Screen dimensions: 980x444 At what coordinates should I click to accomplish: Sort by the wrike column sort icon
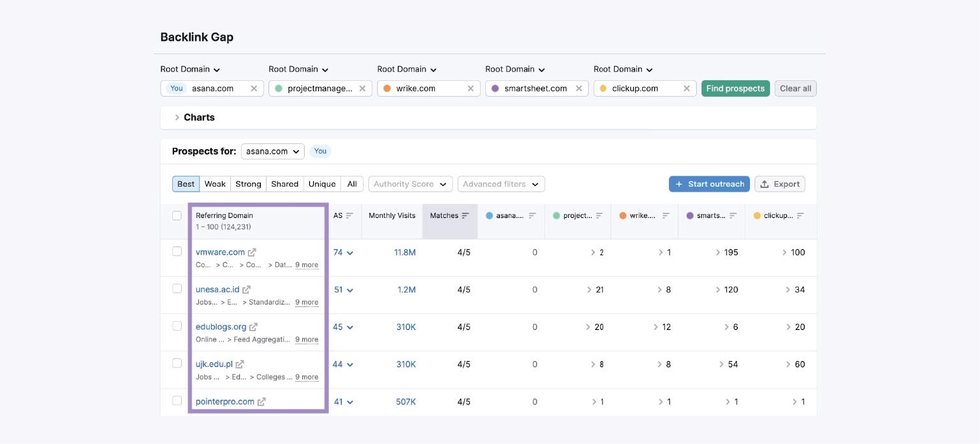point(666,216)
